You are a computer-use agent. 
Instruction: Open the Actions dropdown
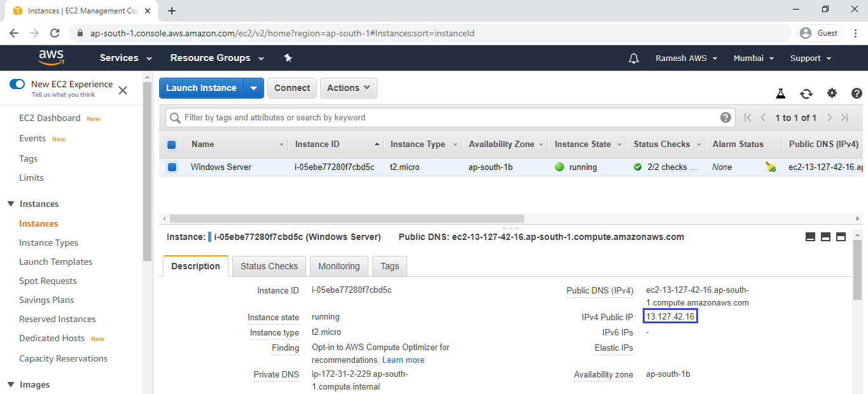pyautogui.click(x=349, y=88)
